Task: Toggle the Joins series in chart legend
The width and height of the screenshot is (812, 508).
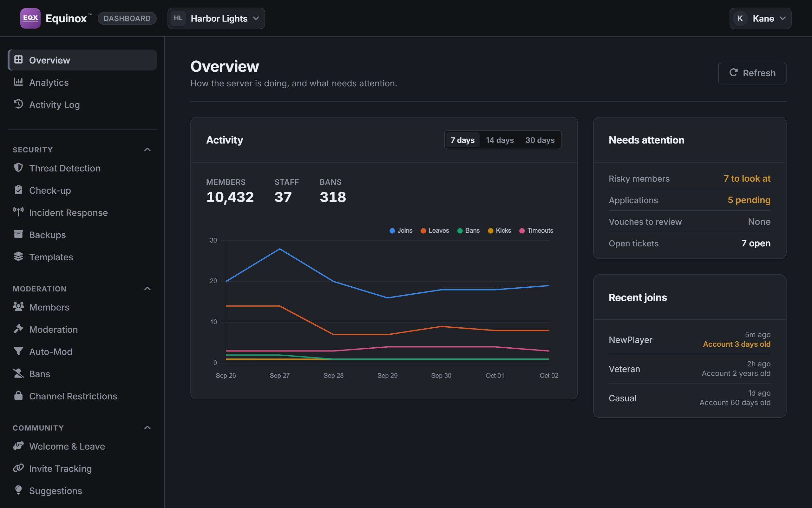Action: [x=401, y=231]
